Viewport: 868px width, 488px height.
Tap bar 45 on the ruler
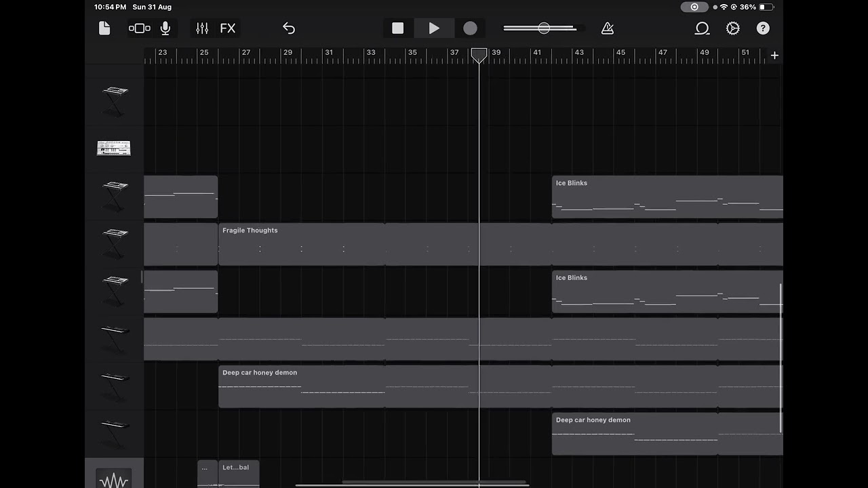620,52
